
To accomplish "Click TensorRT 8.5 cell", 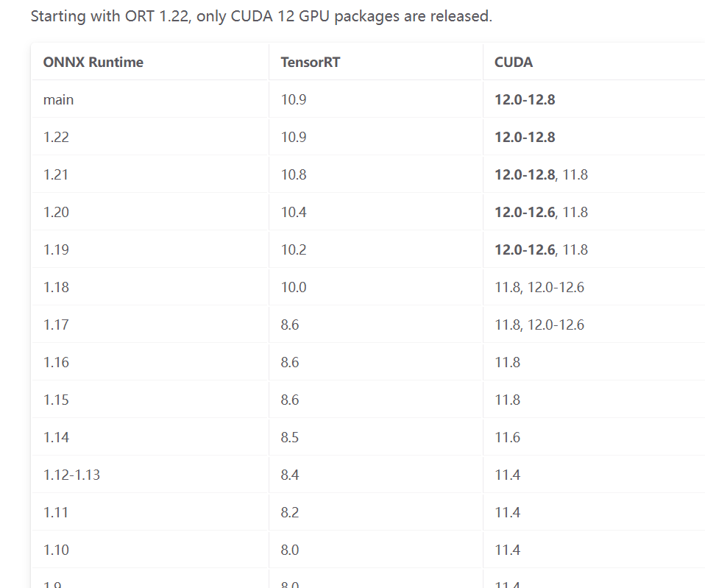I will 290,437.
